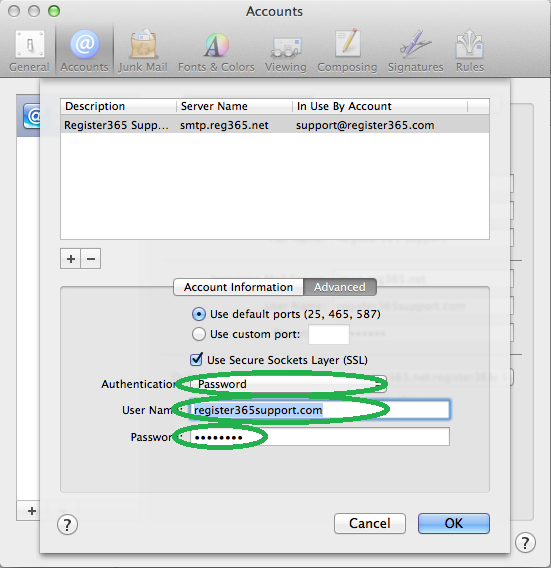This screenshot has width=551, height=568.
Task: Select the Register365 Support server row
Action: pyautogui.click(x=275, y=125)
